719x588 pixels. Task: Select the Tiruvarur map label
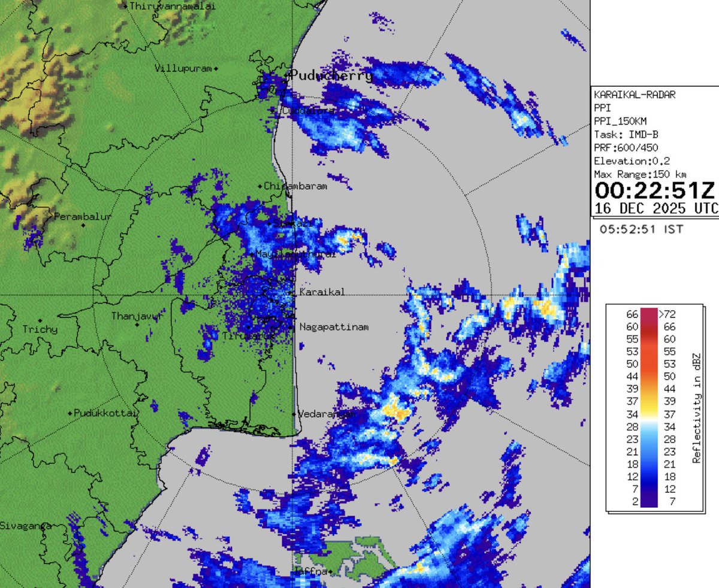pyautogui.click(x=248, y=337)
